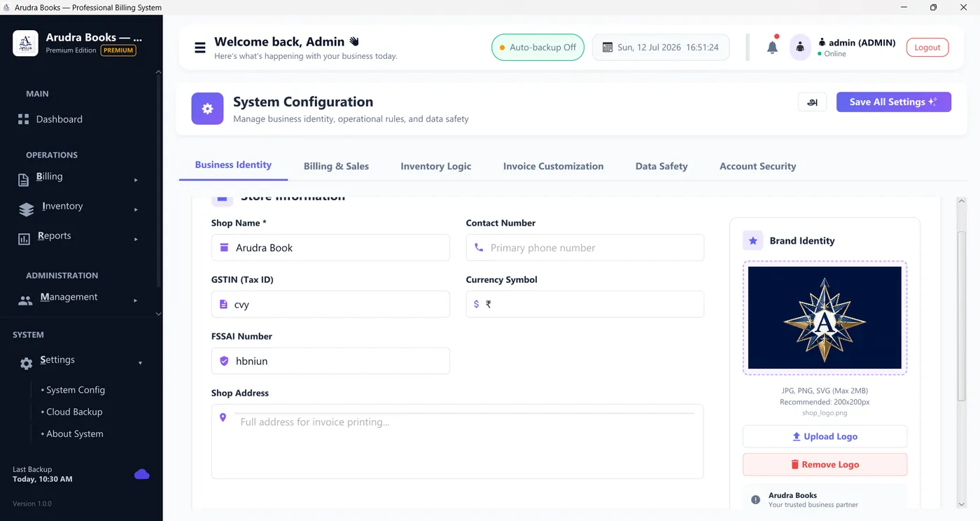This screenshot has width=980, height=521.
Task: Click the FSSAI Number input field
Action: (x=330, y=361)
